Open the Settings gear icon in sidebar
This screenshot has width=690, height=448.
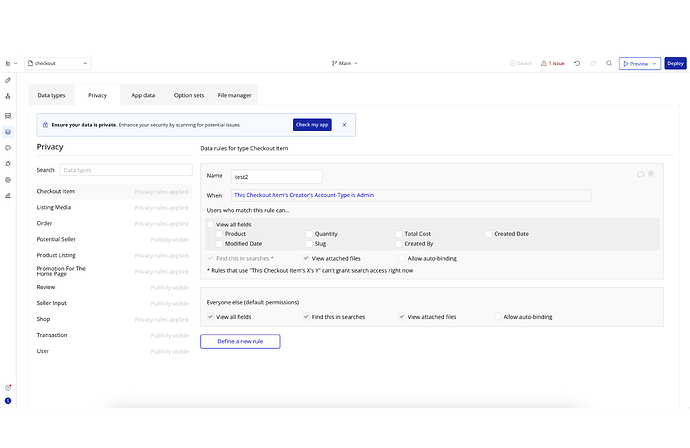pos(8,180)
